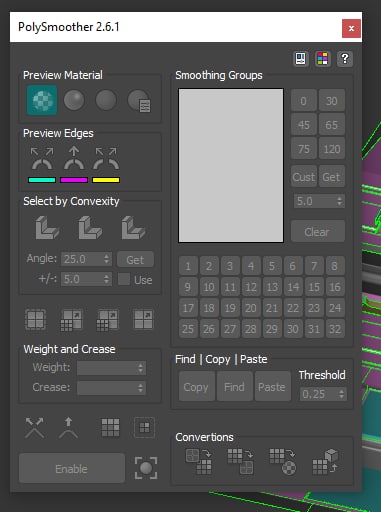Click the Enable button
The width and height of the screenshot is (381, 512).
point(72,469)
